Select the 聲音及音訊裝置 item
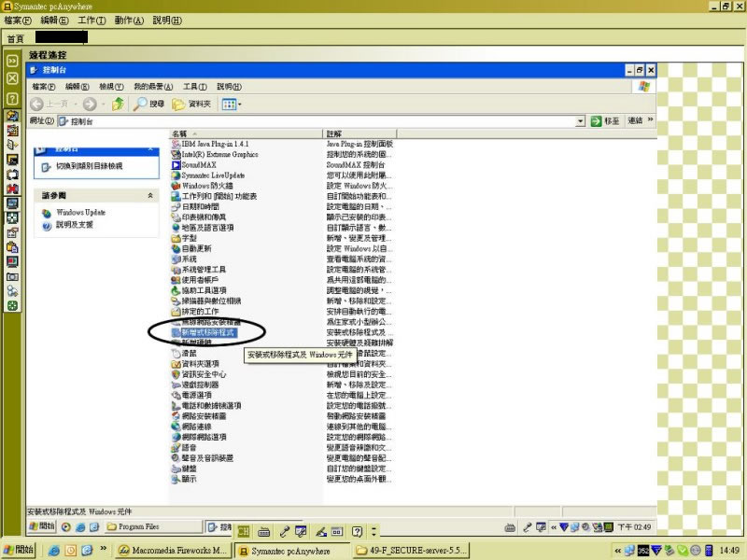The width and height of the screenshot is (747, 560). pyautogui.click(x=203, y=458)
